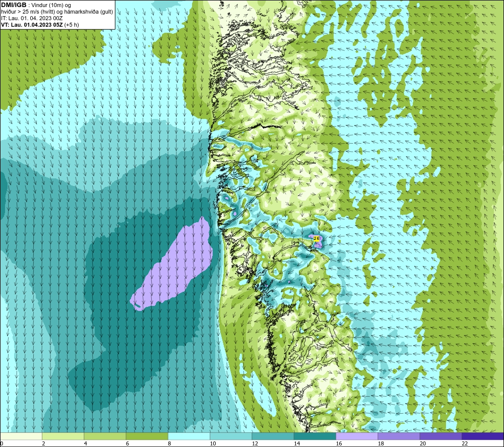Click the '22' label on the wind scale

(465, 443)
